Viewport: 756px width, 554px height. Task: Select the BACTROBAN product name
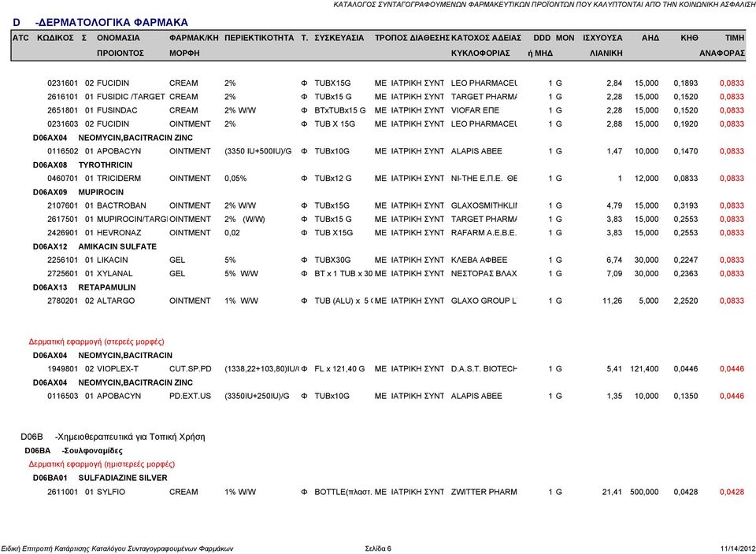121,205
